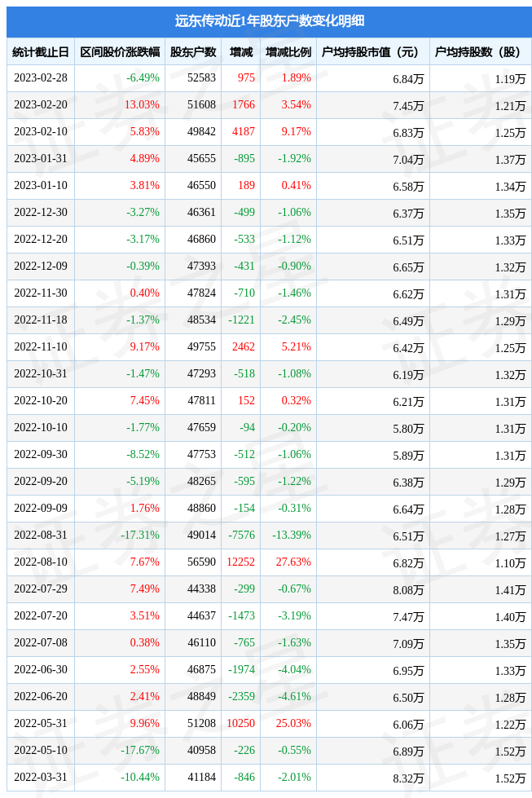Select shareholder count 46110
Screen dimensions: 532x798
[x=201, y=644]
